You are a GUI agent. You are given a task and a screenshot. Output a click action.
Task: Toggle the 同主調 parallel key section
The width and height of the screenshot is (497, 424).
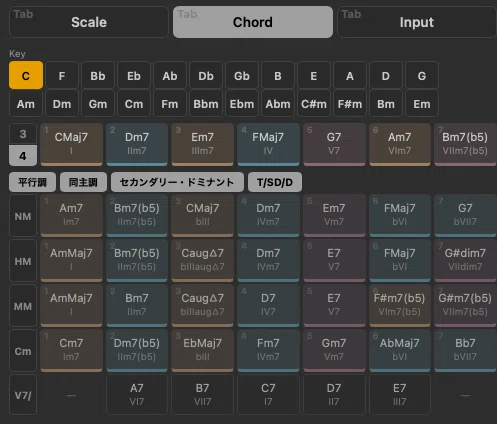tap(83, 182)
